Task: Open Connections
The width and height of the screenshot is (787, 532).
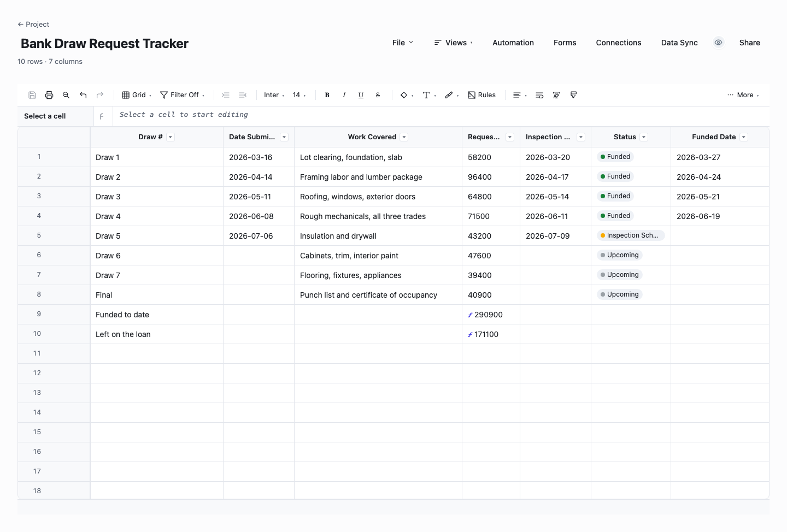Action: (619, 43)
